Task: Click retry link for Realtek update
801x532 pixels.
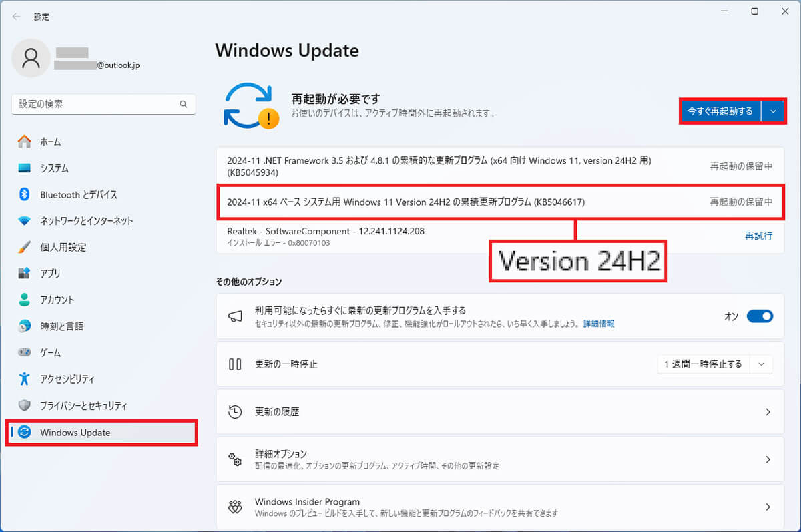Action: coord(759,236)
